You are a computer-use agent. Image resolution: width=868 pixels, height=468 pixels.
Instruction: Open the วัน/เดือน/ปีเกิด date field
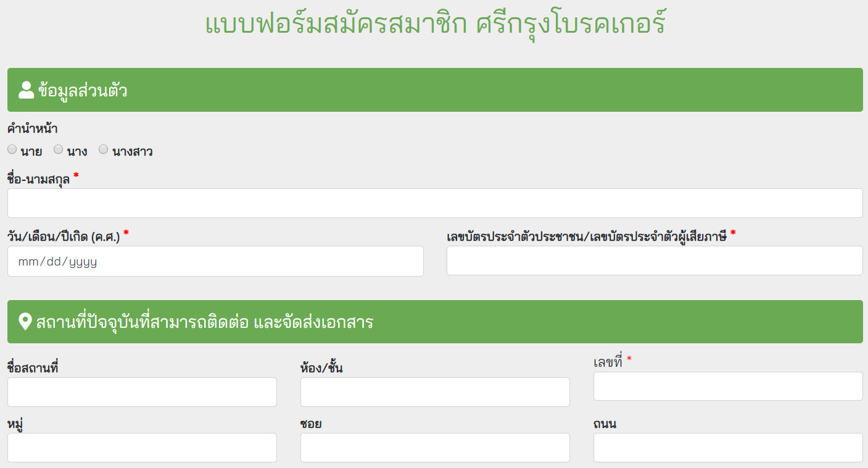pos(215,261)
